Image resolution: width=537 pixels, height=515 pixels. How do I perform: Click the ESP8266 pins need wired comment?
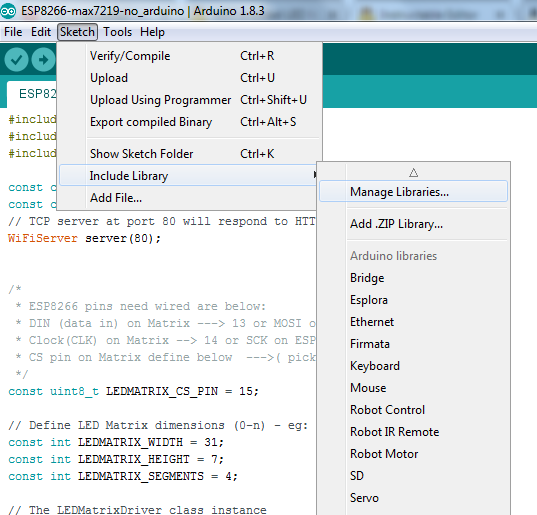141,306
